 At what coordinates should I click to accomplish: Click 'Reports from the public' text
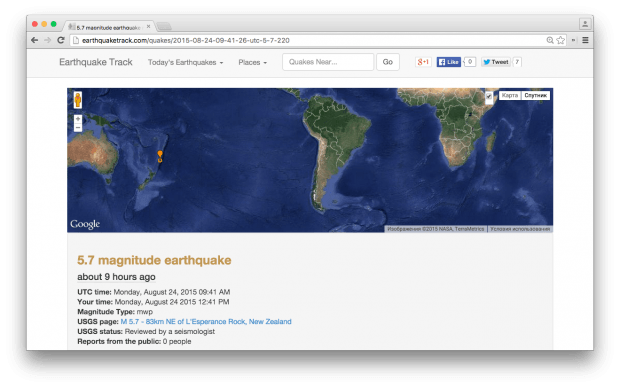(134, 341)
